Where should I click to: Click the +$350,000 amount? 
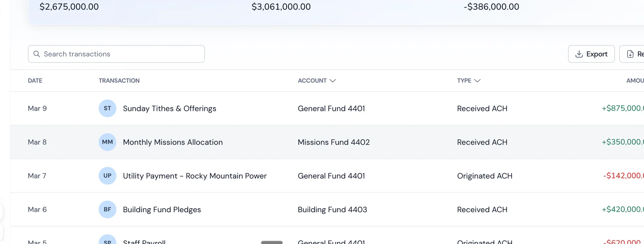(x=623, y=142)
